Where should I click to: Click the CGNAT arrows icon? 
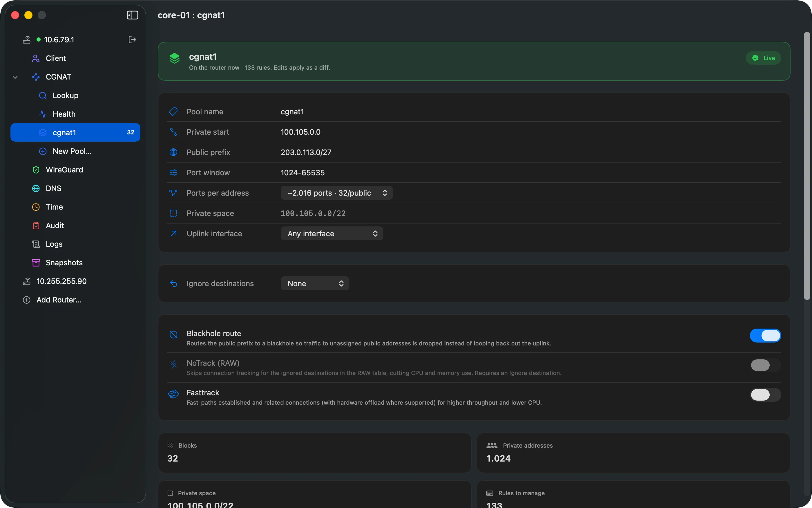tap(36, 77)
